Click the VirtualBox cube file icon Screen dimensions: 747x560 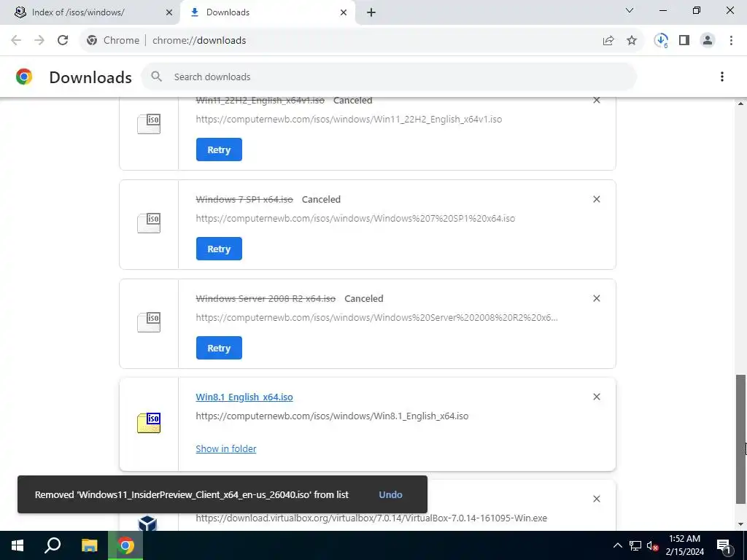[x=147, y=524]
